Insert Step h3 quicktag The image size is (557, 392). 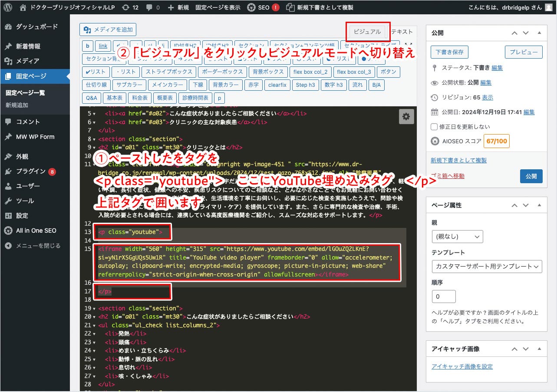pyautogui.click(x=305, y=85)
